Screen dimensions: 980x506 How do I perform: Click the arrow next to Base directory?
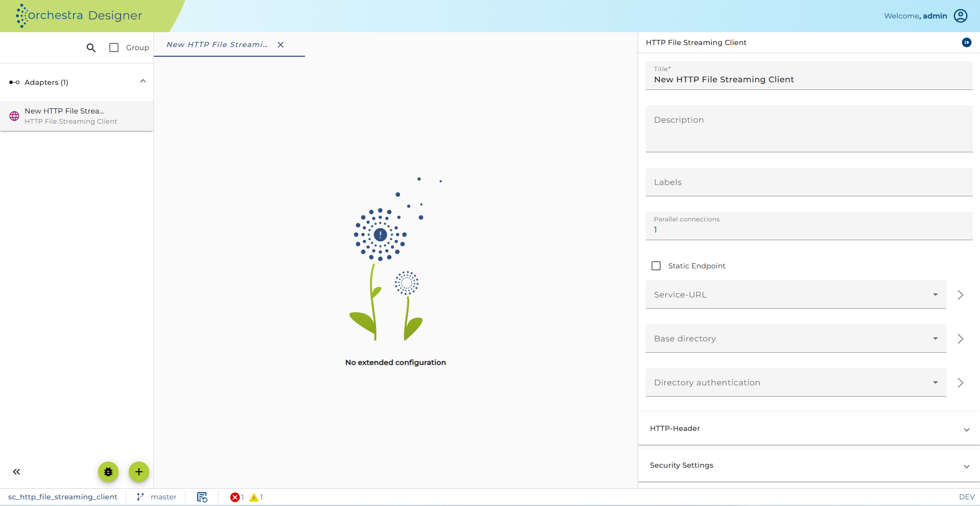click(x=961, y=339)
